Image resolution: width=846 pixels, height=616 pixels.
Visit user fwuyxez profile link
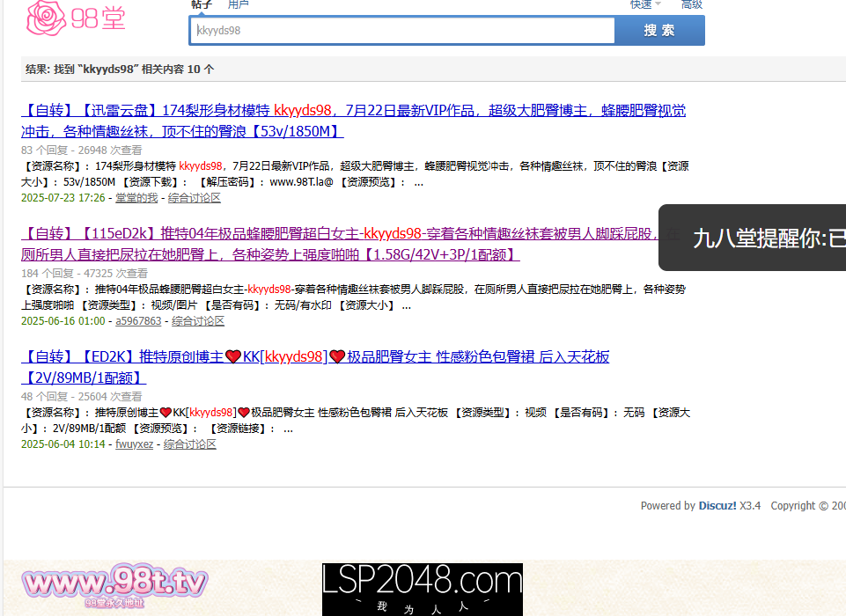coord(134,444)
